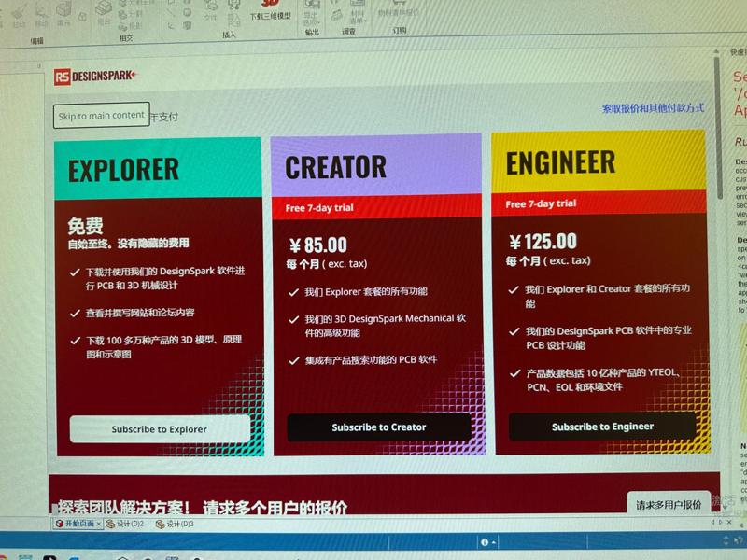Image resolution: width=747 pixels, height=560 pixels.
Task: Click the 查看并撰写网站和论坛内容 feature line
Action: (140, 313)
